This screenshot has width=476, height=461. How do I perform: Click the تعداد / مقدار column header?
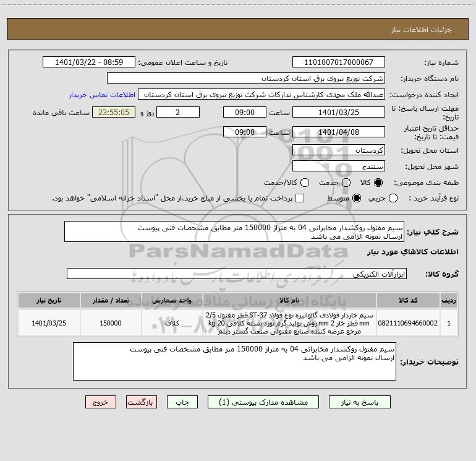click(111, 300)
